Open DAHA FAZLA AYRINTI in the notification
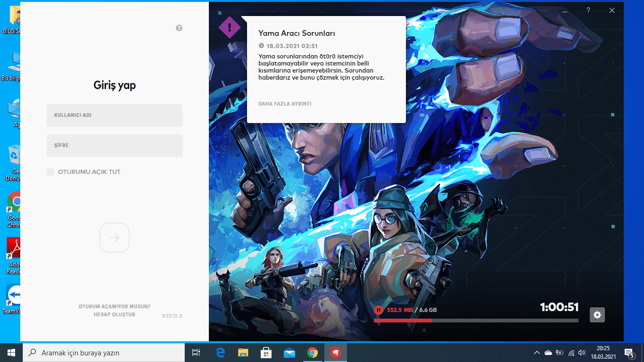Viewport: 644px width, 362px height. tap(285, 104)
